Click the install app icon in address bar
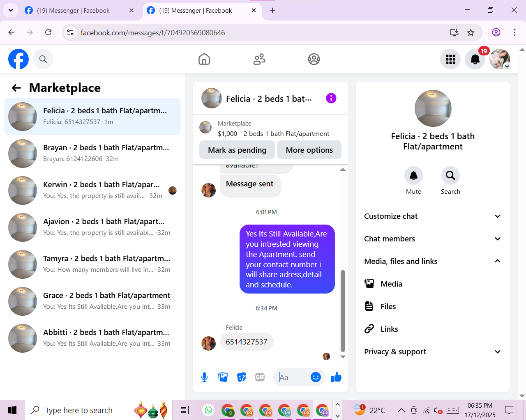 click(x=454, y=32)
